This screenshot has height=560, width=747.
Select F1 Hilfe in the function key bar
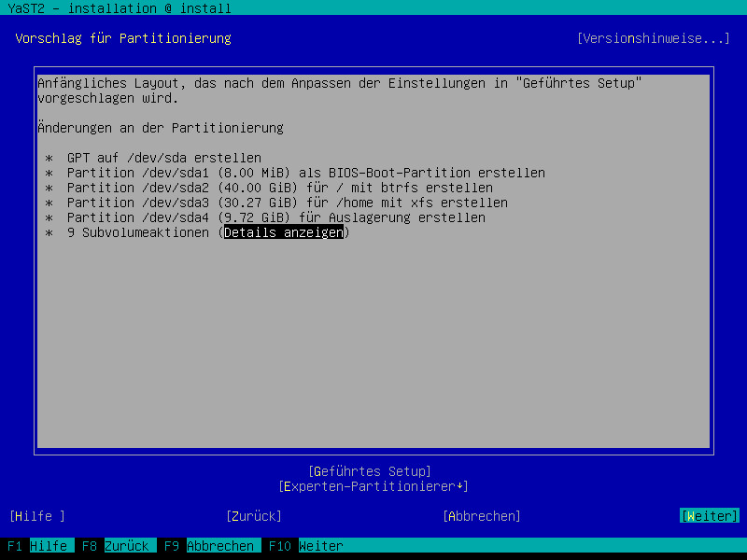(40, 546)
